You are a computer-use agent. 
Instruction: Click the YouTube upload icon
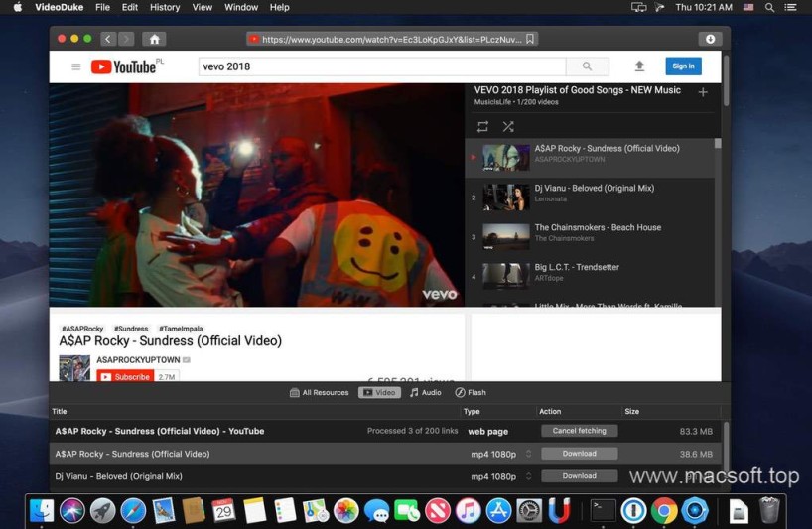pos(639,66)
